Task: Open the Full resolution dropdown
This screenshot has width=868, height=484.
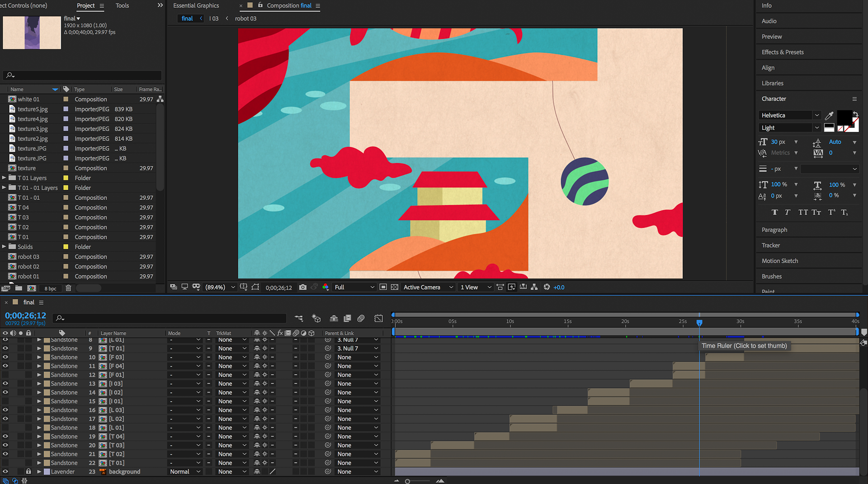Action: click(354, 287)
